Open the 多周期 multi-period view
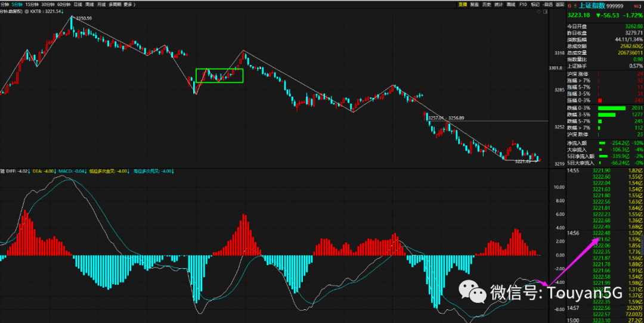Screen dimensions: 644x323 point(114,4)
